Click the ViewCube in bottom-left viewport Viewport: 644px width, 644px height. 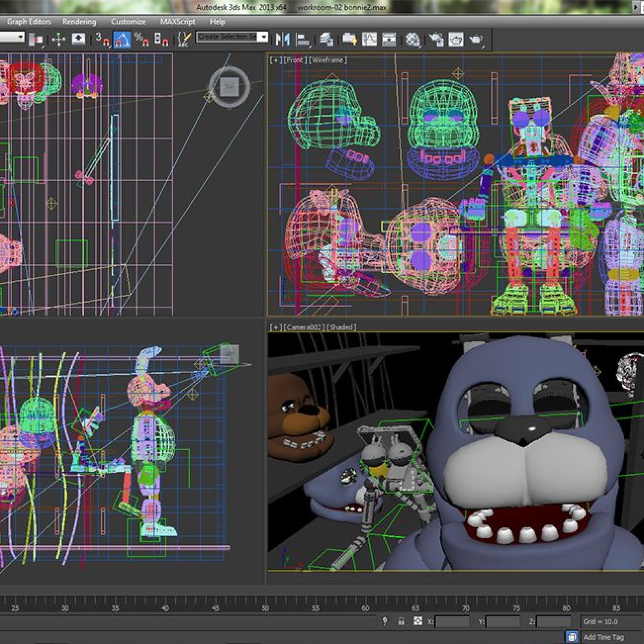(x=229, y=355)
